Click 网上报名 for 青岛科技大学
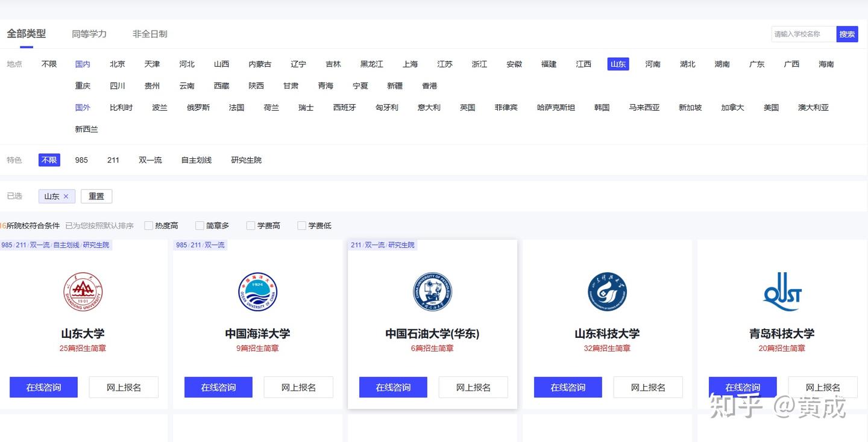This screenshot has height=442, width=868. click(823, 387)
